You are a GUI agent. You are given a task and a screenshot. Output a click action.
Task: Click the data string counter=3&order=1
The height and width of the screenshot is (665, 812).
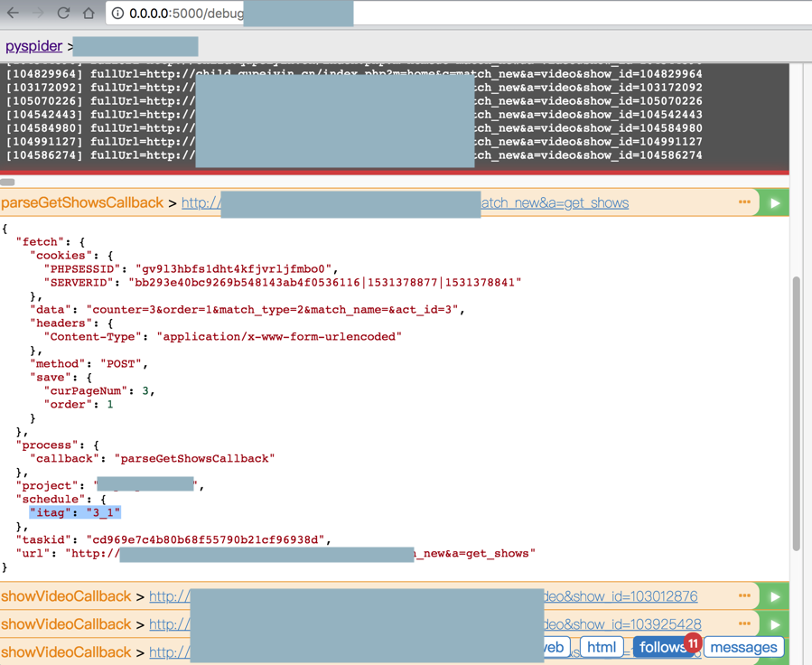pos(275,310)
